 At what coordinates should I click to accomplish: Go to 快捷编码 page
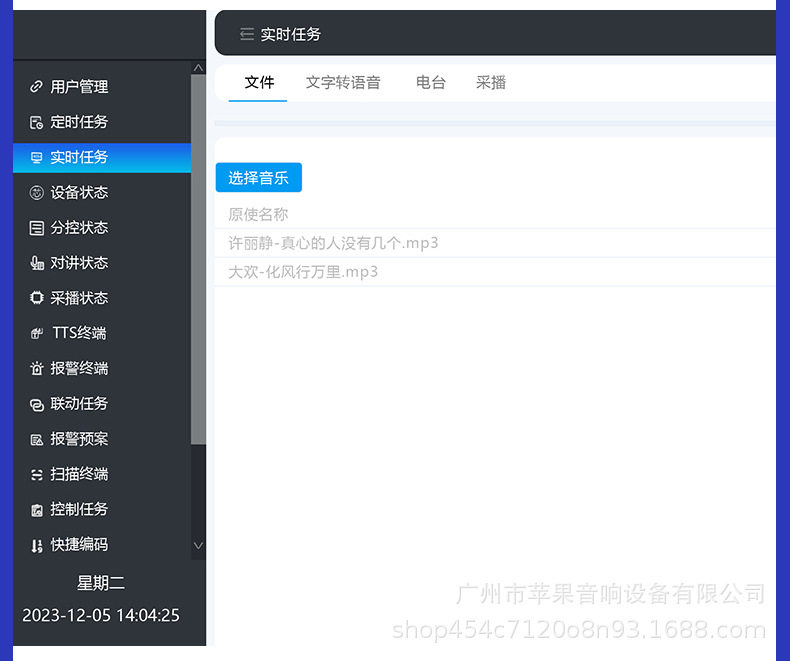coord(102,545)
